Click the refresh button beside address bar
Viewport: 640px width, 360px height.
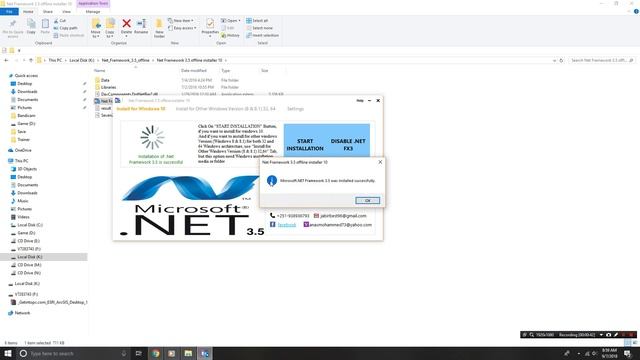[x=561, y=60]
